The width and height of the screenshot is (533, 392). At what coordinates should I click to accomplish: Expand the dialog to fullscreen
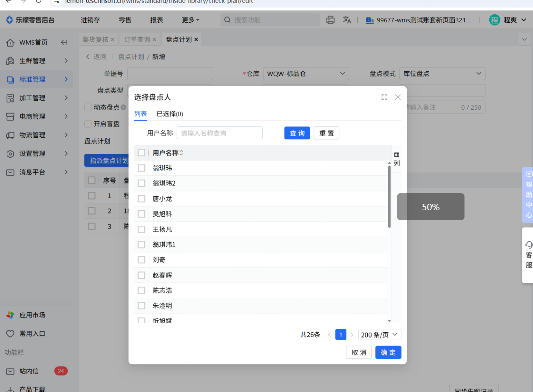384,97
